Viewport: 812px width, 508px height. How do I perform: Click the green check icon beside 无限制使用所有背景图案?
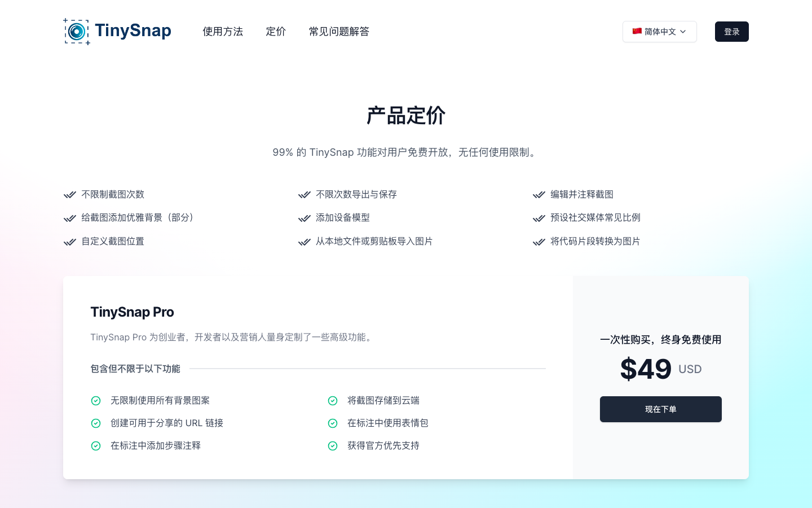pos(96,401)
